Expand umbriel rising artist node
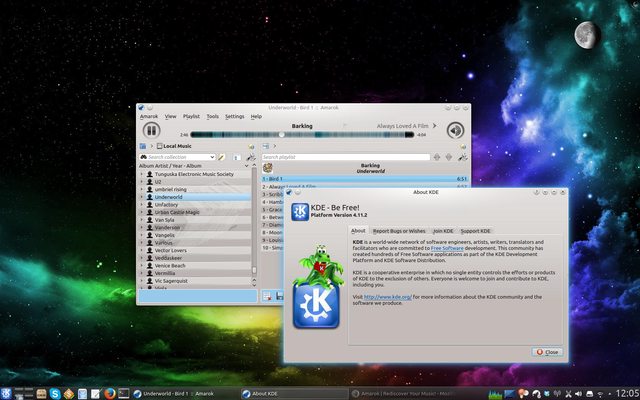This screenshot has height=400, width=640. coord(142,189)
